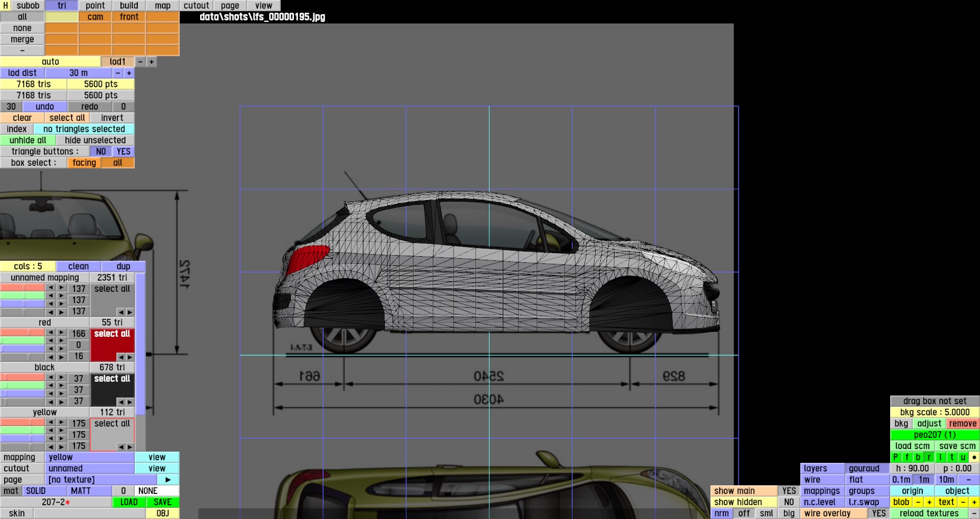Select the u underside view button
Screen dimensions: 980x519
[x=963, y=457]
